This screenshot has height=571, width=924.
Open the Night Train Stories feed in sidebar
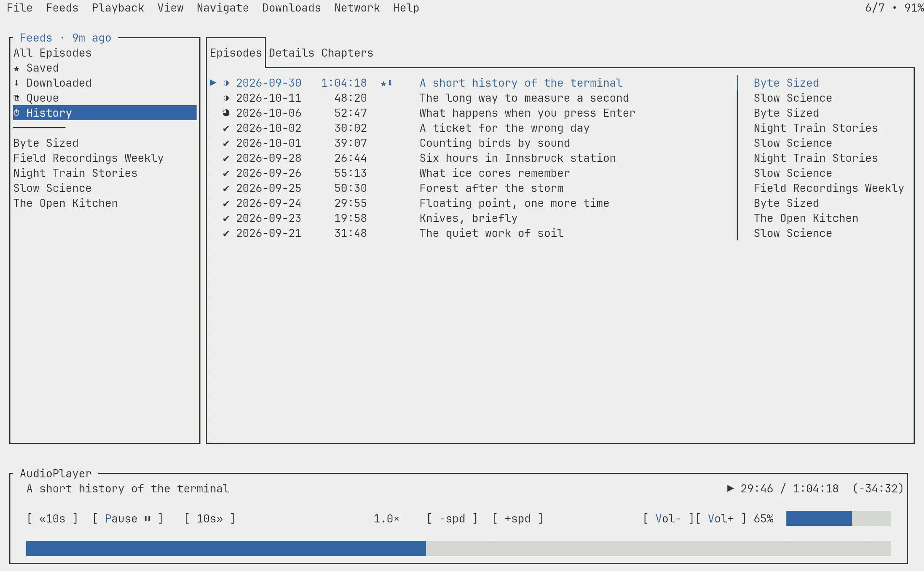[x=105, y=173]
